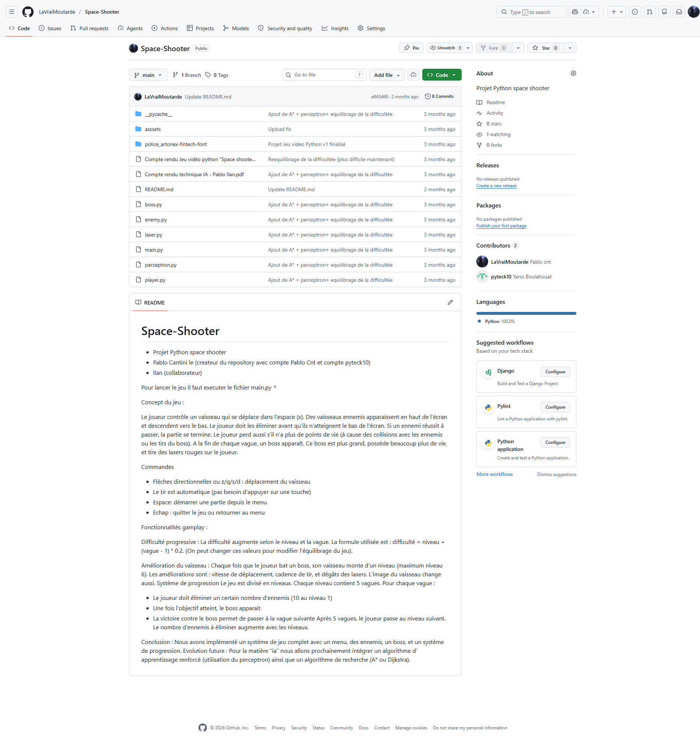The height and width of the screenshot is (747, 700).
Task: Open the boss.py file
Action: coord(153,205)
